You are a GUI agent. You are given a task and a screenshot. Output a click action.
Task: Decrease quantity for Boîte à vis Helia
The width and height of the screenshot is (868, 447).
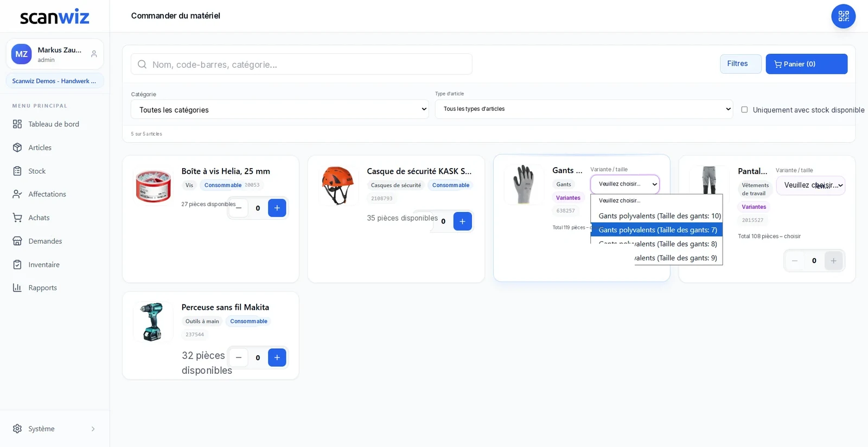(x=239, y=208)
